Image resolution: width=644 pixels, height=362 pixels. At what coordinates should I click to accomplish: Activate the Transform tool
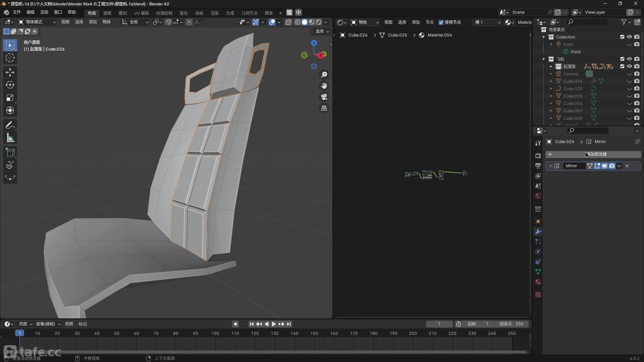[x=10, y=110]
